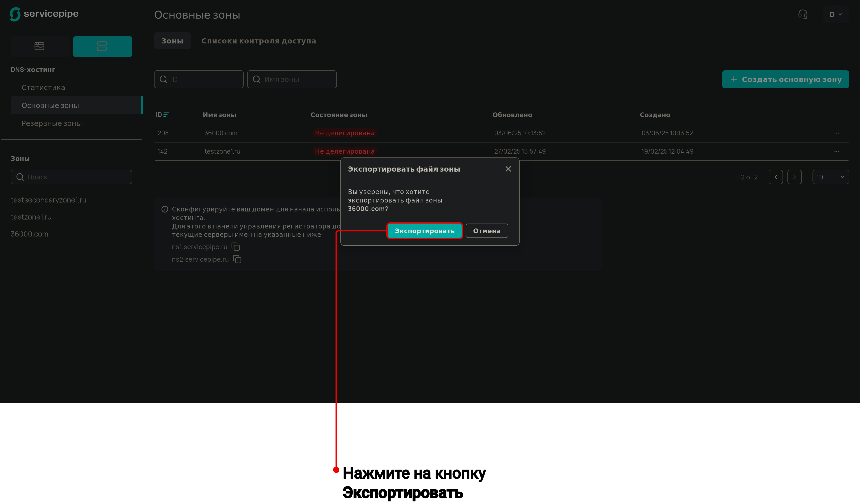Select the Зоны tab

pos(172,41)
